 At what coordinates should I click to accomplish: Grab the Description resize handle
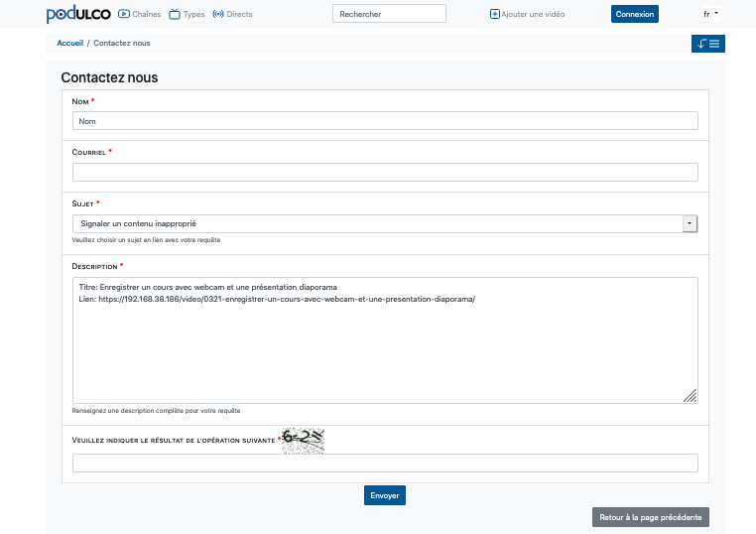691,396
